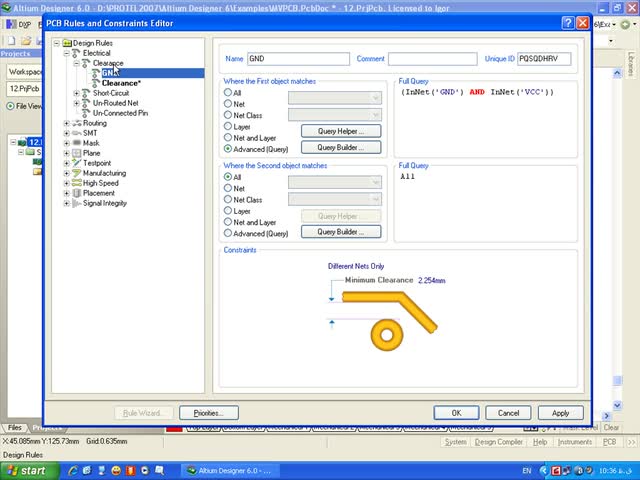This screenshot has height=480, width=640.
Task: Click the dialog's question mark help button
Action: [x=568, y=23]
